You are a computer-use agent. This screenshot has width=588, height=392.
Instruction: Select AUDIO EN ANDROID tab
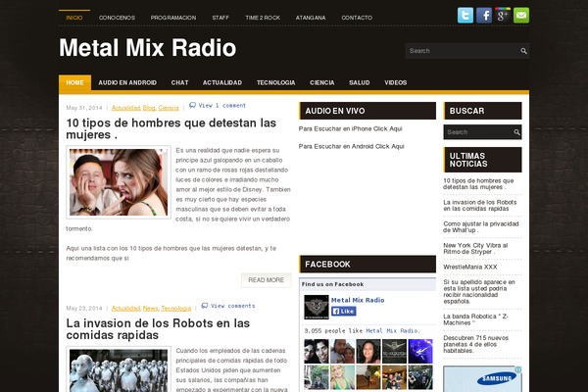[127, 82]
